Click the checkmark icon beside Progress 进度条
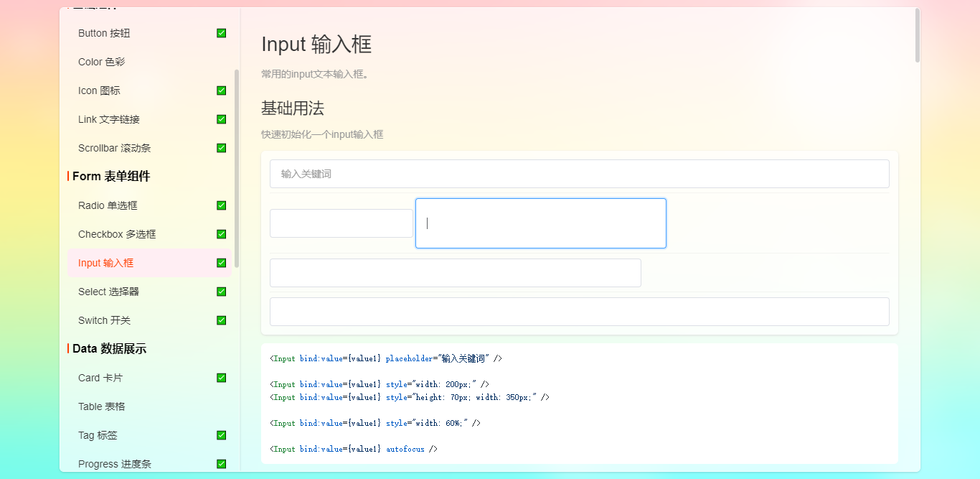Image resolution: width=980 pixels, height=479 pixels. pos(221,464)
